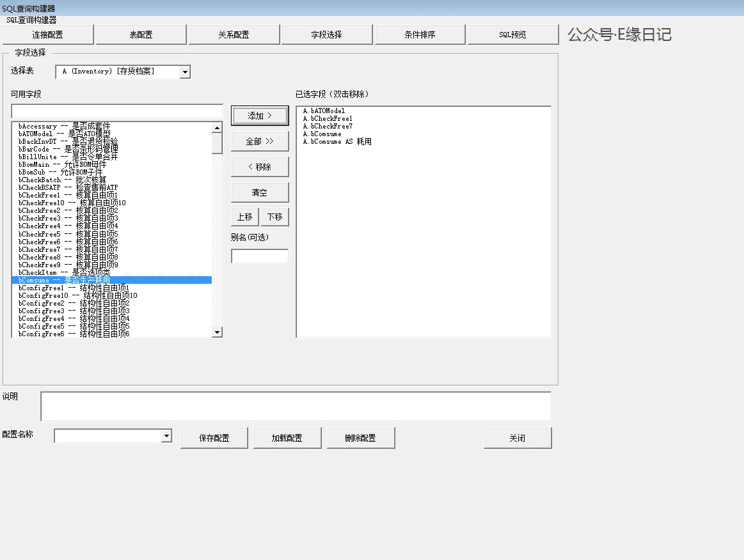Focus the available fields search box

pyautogui.click(x=116, y=111)
